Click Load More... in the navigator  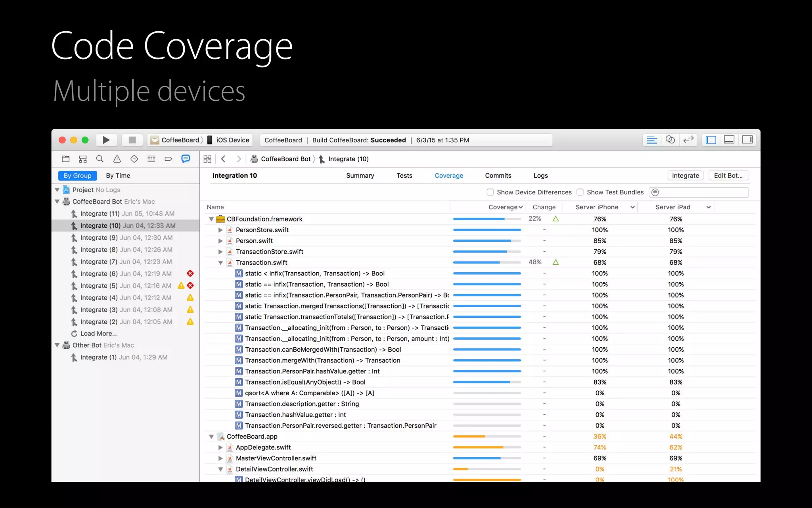[x=99, y=334]
